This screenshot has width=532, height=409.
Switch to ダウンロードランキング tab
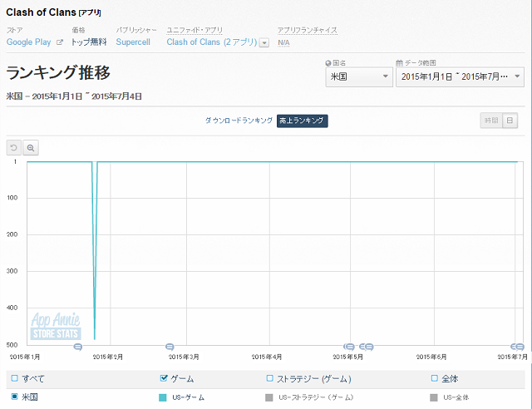(239, 121)
